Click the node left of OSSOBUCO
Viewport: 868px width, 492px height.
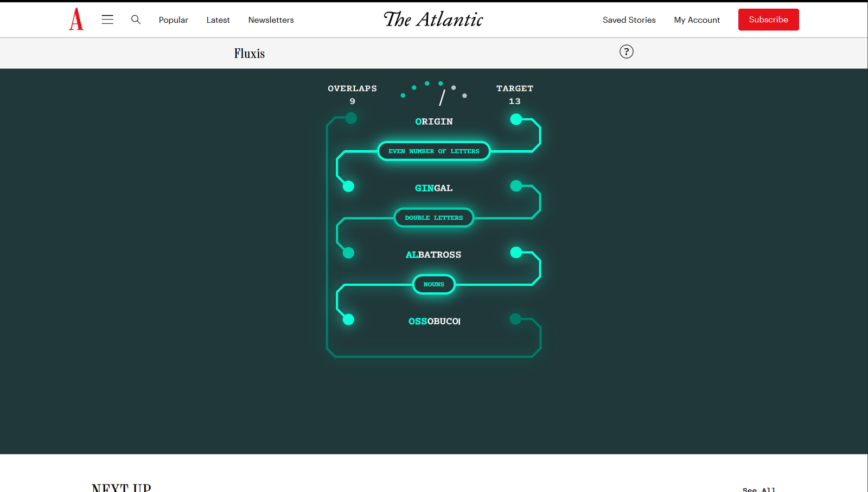[x=348, y=320]
